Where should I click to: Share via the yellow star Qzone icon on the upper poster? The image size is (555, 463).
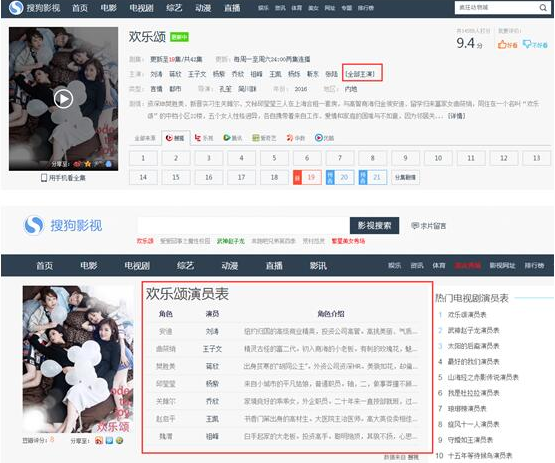[x=87, y=164]
